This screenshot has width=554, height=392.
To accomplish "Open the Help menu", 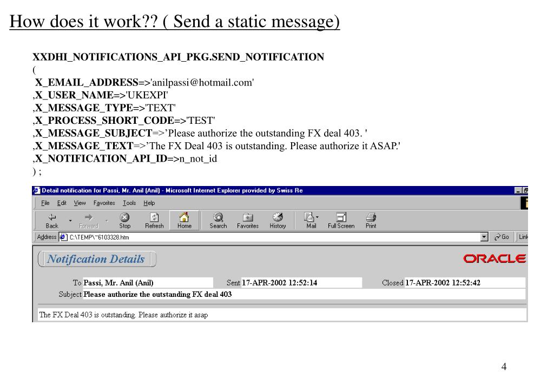I will [149, 203].
